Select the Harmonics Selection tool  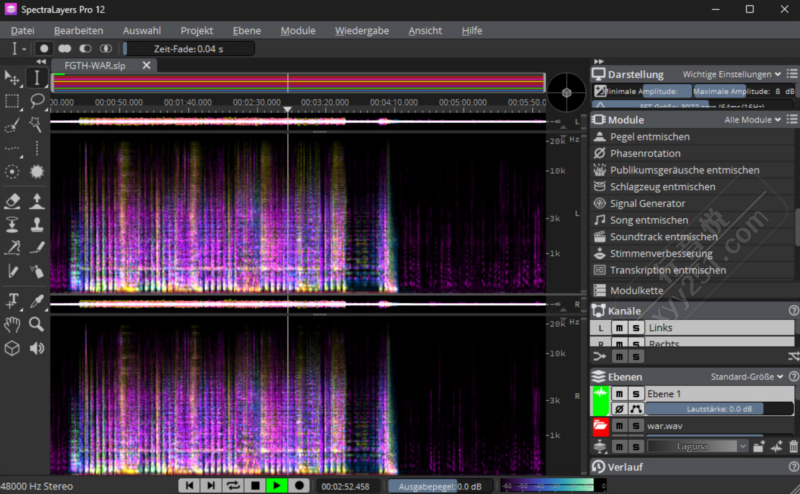coord(37,148)
